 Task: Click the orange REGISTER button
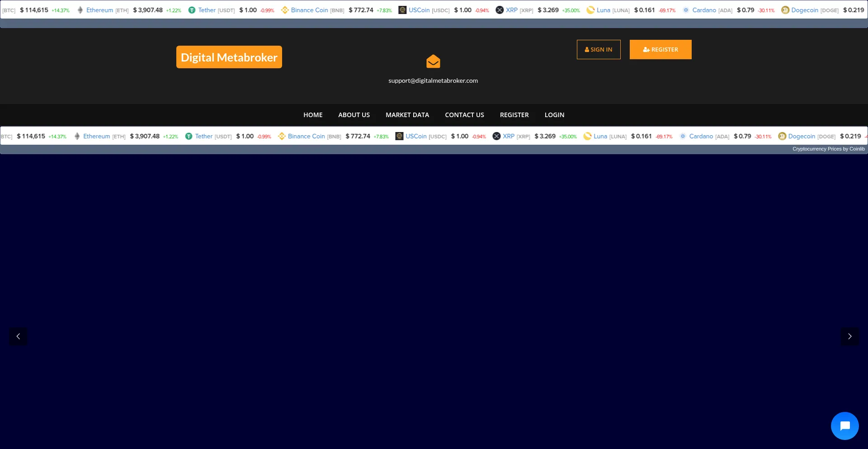(x=660, y=49)
